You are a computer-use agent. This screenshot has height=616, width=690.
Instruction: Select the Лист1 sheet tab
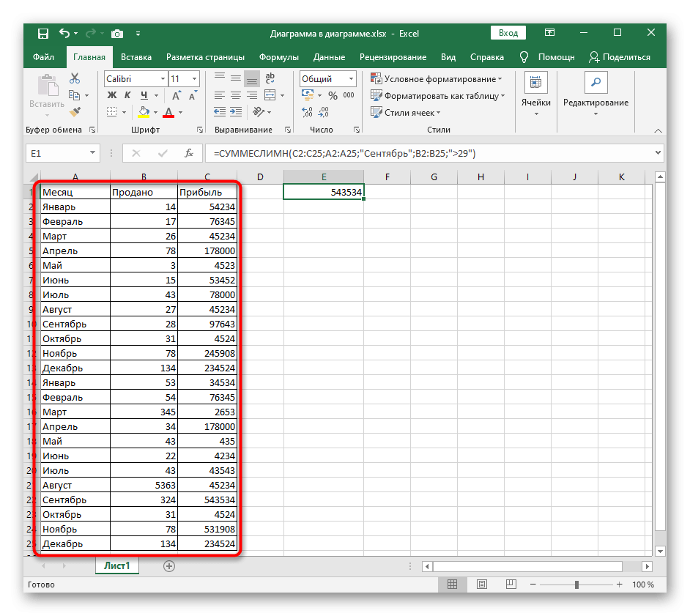pos(116,565)
